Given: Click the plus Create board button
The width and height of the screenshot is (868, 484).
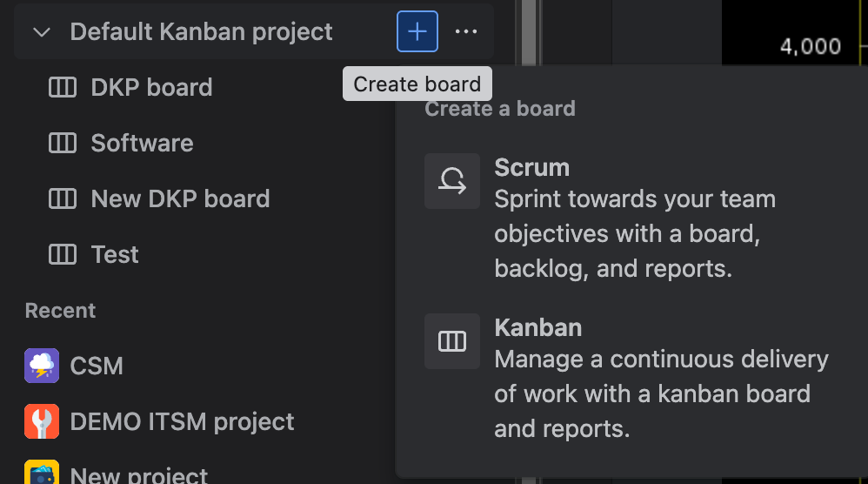Looking at the screenshot, I should pos(417,32).
